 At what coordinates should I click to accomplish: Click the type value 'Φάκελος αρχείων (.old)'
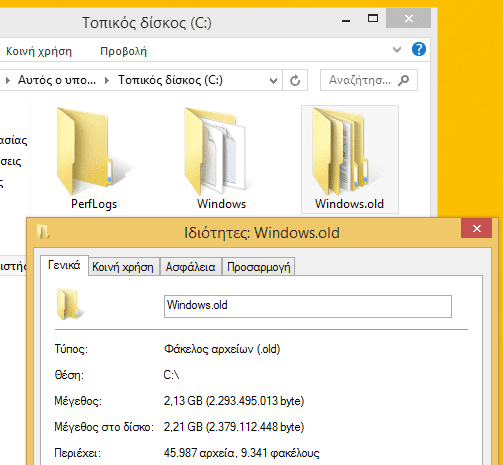222,349
